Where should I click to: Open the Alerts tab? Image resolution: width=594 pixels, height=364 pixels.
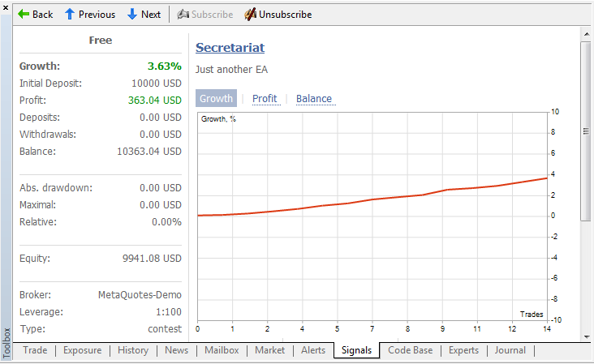click(x=313, y=350)
